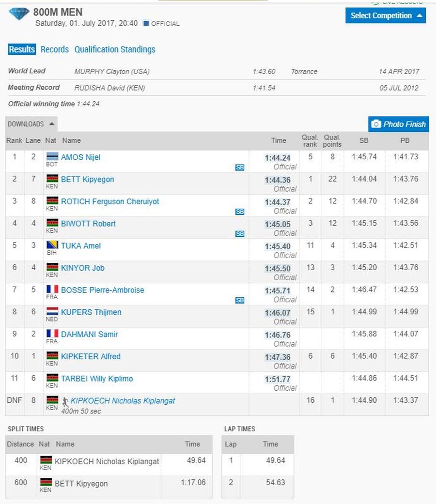
Task: Click the Botswana flag beside AMOS Nijel
Action: pos(52,157)
